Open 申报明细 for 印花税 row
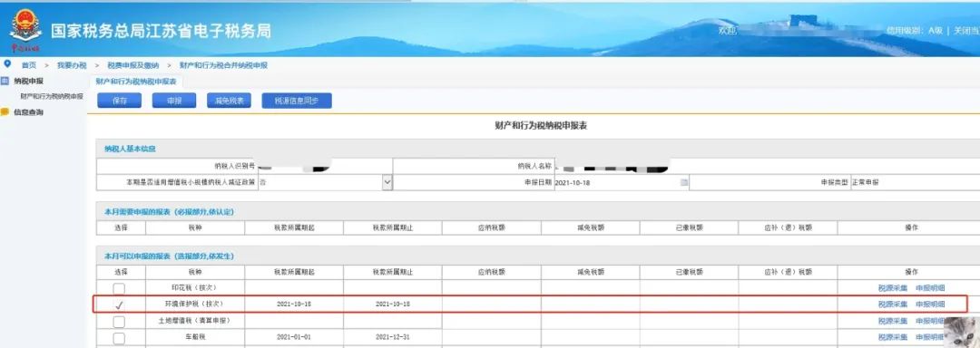The width and height of the screenshot is (980, 348). [x=930, y=288]
